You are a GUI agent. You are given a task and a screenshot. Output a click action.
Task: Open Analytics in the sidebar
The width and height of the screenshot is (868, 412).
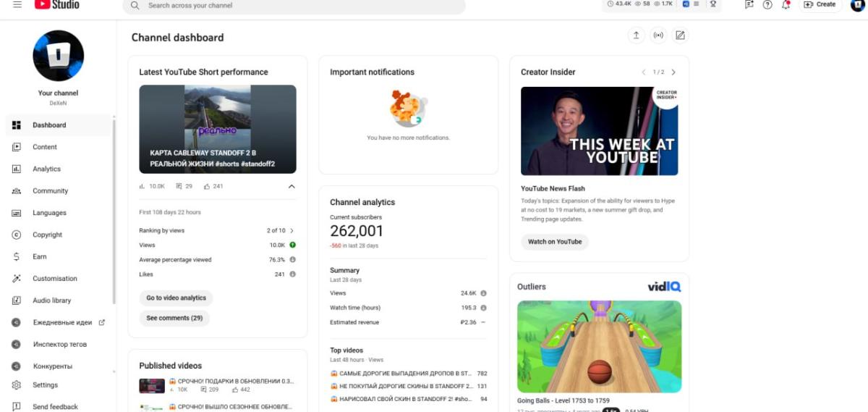pyautogui.click(x=59, y=169)
